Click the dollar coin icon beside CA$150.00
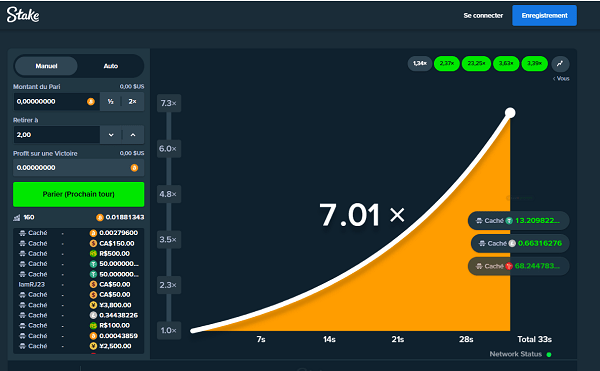 coord(93,243)
